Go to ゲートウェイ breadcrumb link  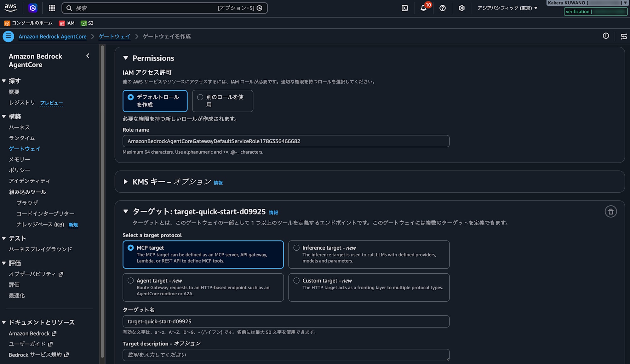coord(114,36)
